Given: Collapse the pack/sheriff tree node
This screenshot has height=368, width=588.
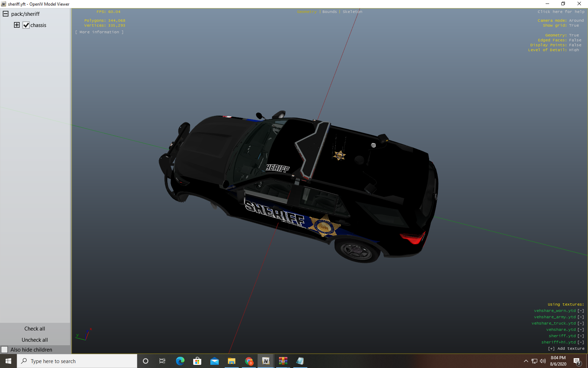Looking at the screenshot, I should coord(6,14).
